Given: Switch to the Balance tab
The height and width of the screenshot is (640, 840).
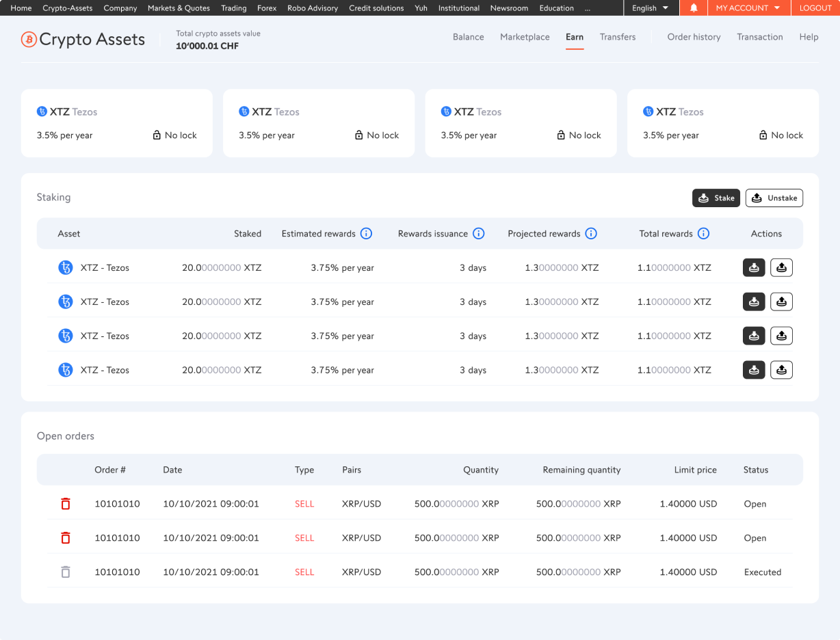Looking at the screenshot, I should [469, 37].
